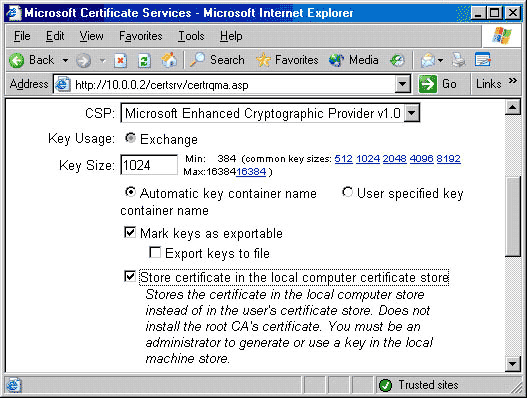Click the address bar URL field
The width and height of the screenshot is (527, 398).
tap(233, 84)
